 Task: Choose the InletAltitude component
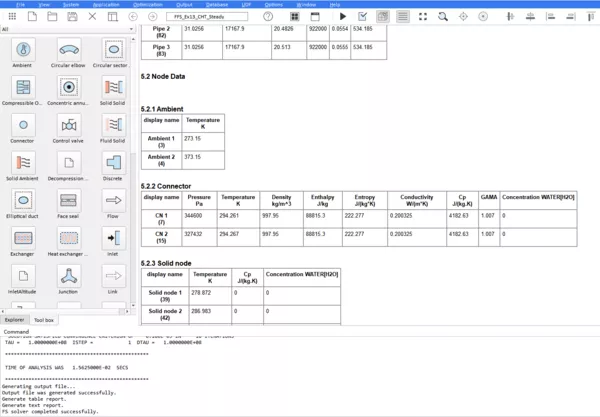[23, 275]
